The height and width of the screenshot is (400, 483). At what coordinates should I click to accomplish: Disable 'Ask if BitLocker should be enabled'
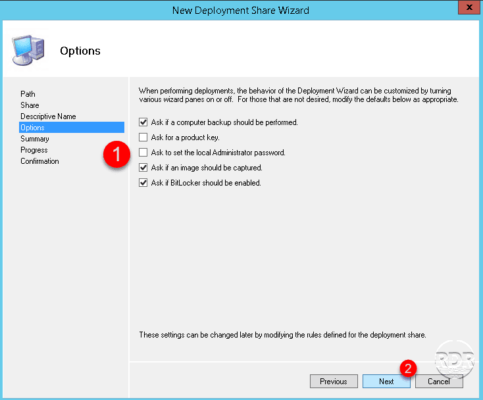click(x=143, y=183)
